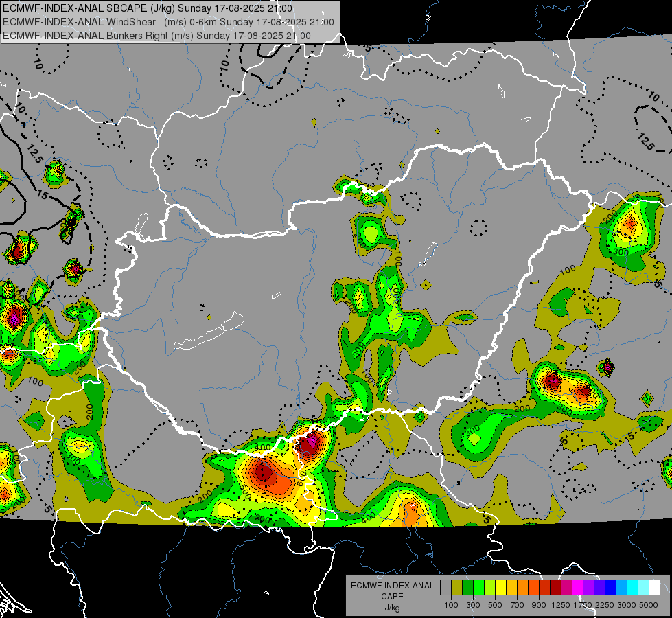Click the legend tick value 1750
672x618 pixels.
point(583,605)
